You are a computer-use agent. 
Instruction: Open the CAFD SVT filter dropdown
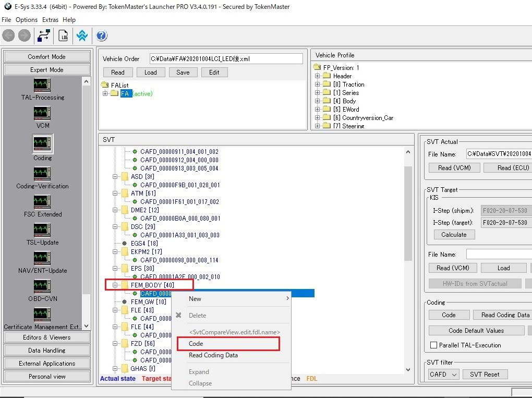(x=443, y=374)
